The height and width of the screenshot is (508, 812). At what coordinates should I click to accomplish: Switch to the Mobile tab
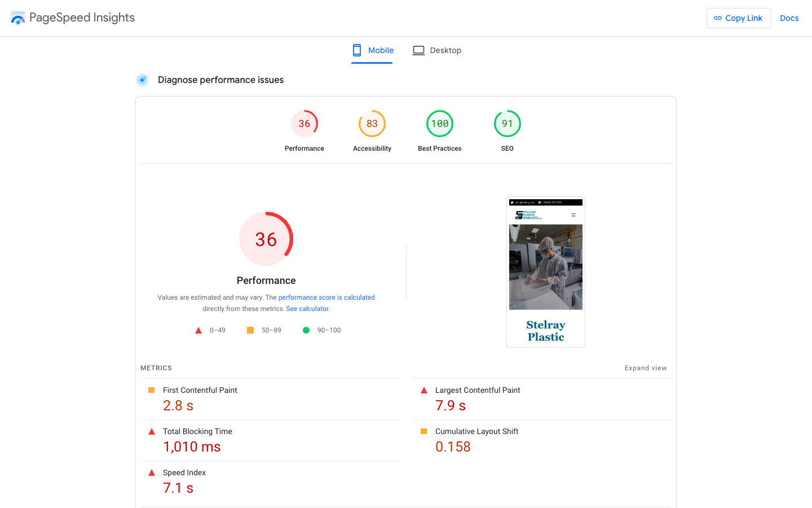point(372,50)
